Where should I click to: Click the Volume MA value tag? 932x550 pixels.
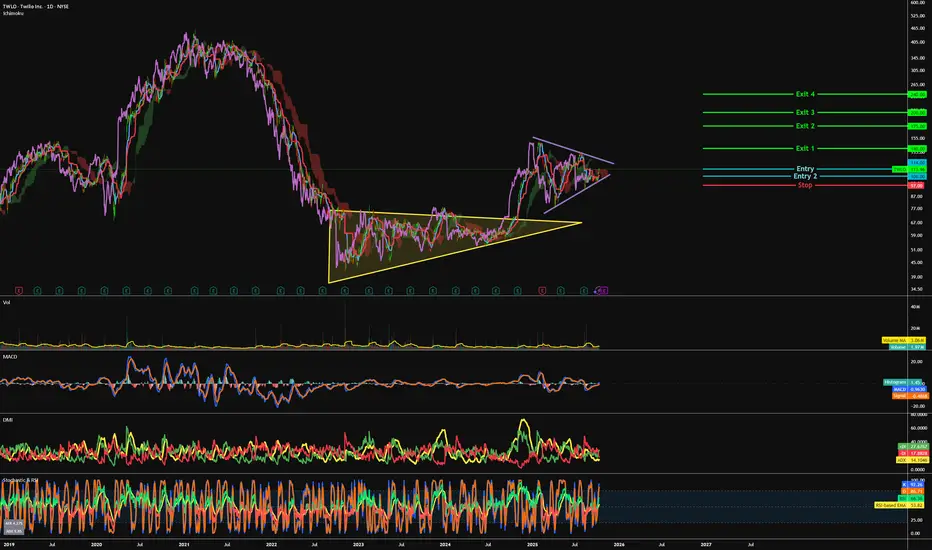click(903, 341)
